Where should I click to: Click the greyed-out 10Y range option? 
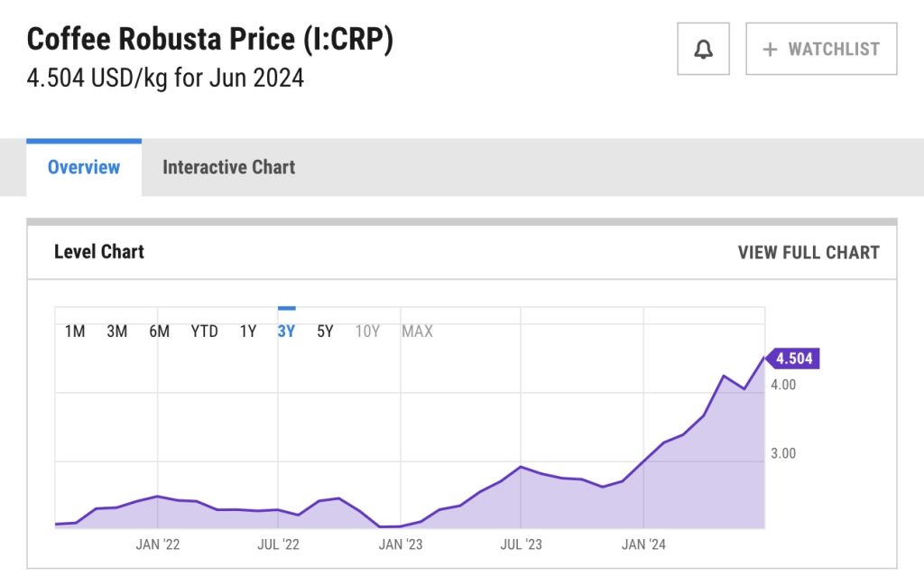point(367,331)
